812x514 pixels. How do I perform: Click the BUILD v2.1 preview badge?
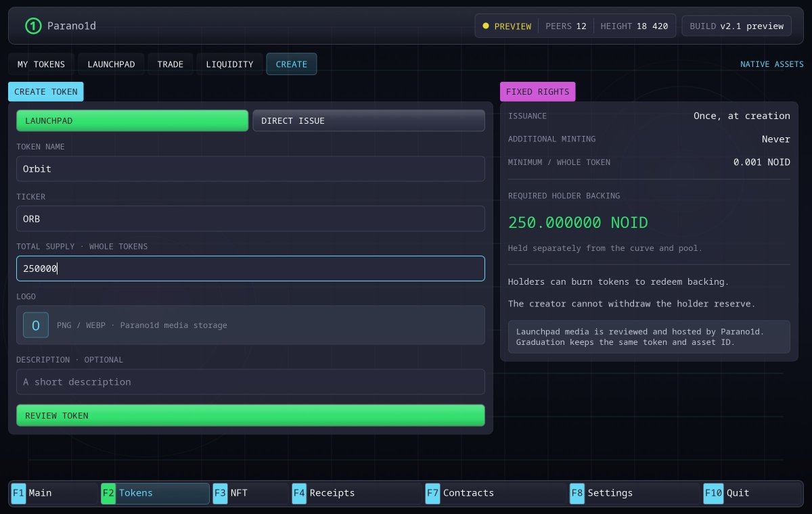pyautogui.click(x=736, y=26)
